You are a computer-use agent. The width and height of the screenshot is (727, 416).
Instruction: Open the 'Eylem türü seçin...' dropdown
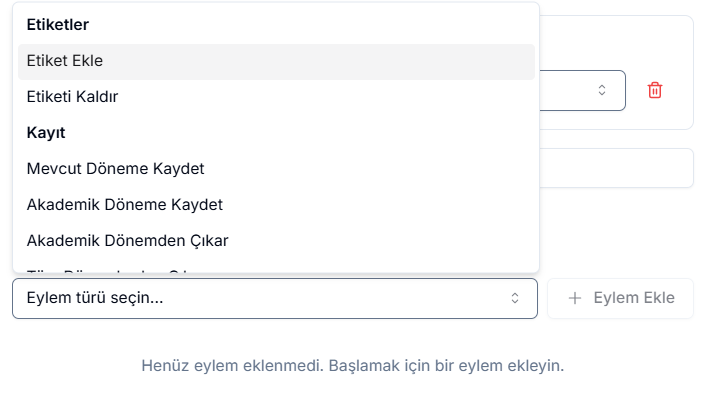pos(274,298)
